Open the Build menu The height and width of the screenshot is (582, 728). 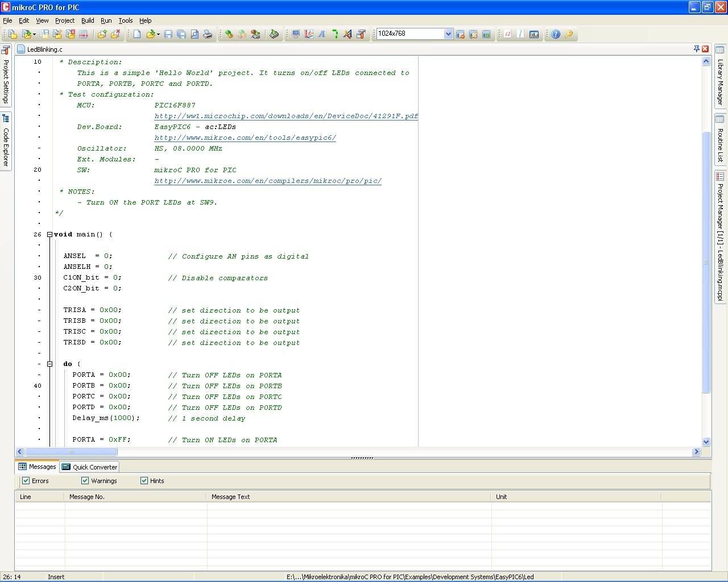pyautogui.click(x=88, y=20)
